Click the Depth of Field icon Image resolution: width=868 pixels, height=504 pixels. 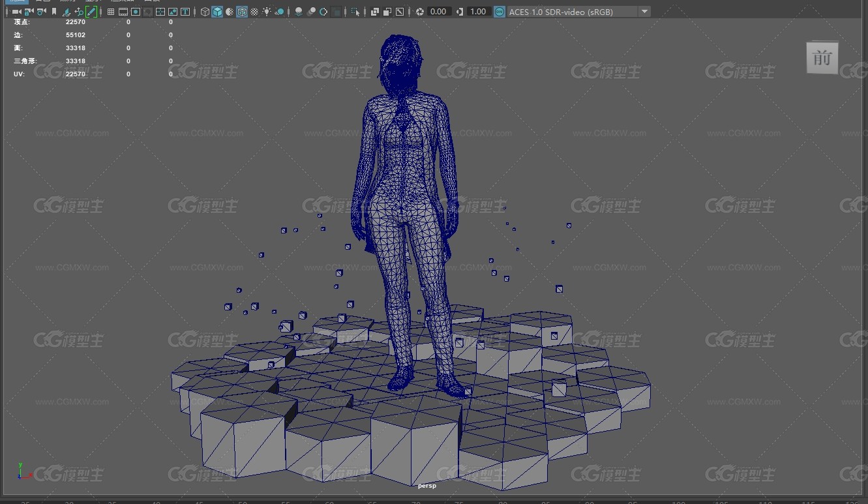tap(337, 12)
